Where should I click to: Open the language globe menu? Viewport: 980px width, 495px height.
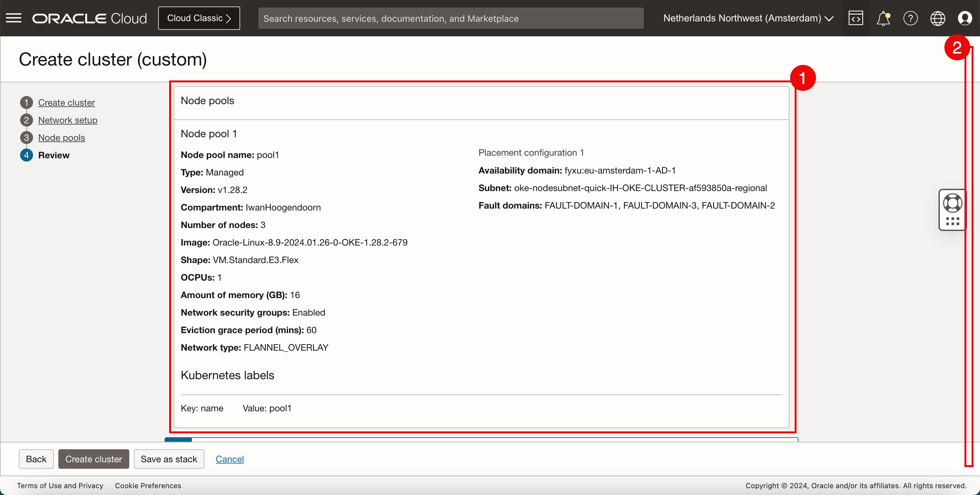(938, 18)
